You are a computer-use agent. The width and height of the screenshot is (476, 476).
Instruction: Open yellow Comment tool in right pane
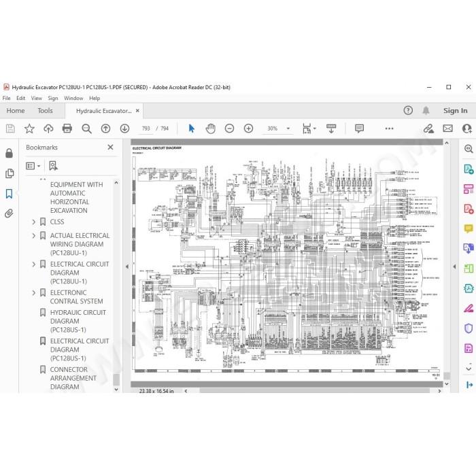[x=469, y=228]
